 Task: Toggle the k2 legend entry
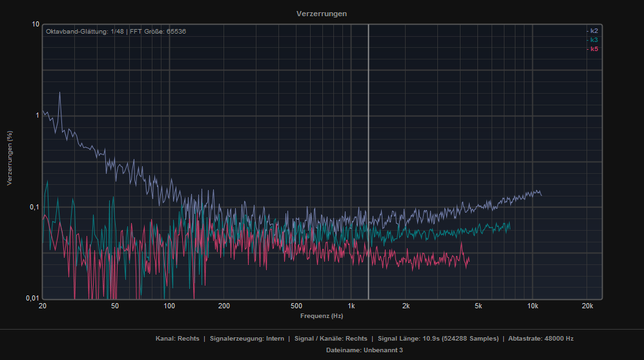pos(594,31)
